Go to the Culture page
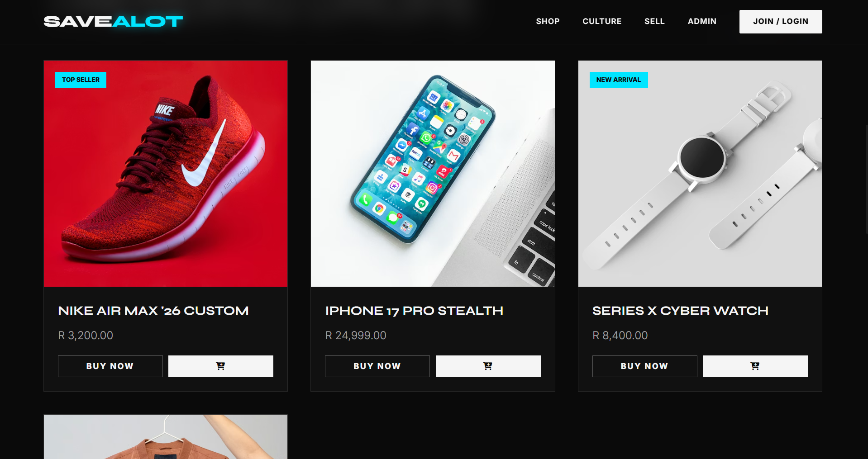 coord(602,21)
